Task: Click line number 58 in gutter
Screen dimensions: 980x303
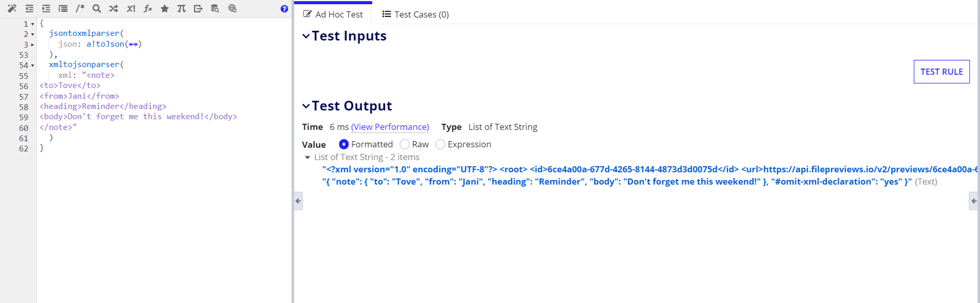Action: pos(23,107)
